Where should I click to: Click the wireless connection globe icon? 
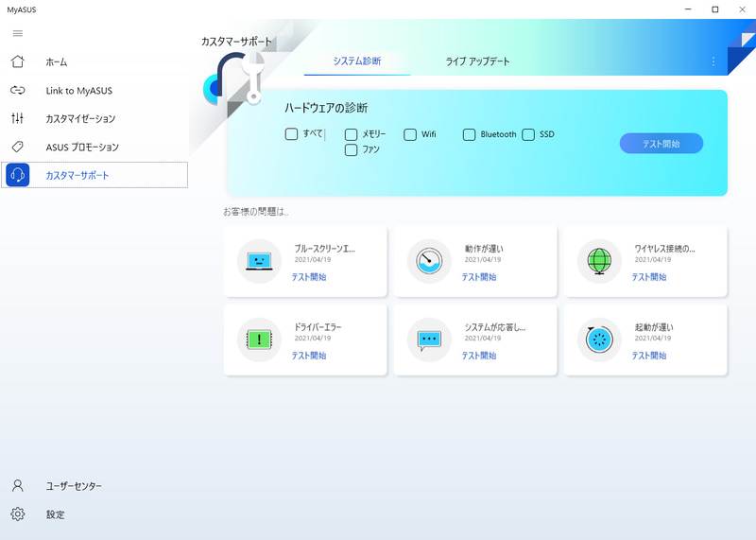pos(599,261)
